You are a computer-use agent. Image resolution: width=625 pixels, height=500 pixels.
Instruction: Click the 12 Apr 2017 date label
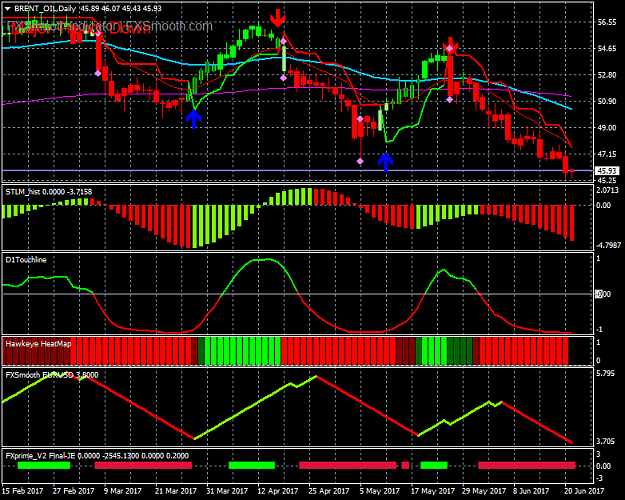(x=278, y=491)
